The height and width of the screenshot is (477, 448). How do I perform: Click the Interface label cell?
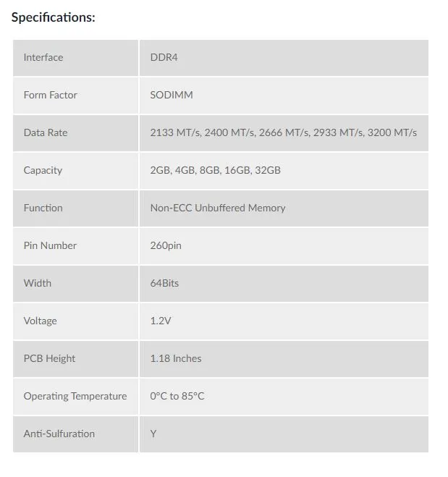(x=43, y=57)
